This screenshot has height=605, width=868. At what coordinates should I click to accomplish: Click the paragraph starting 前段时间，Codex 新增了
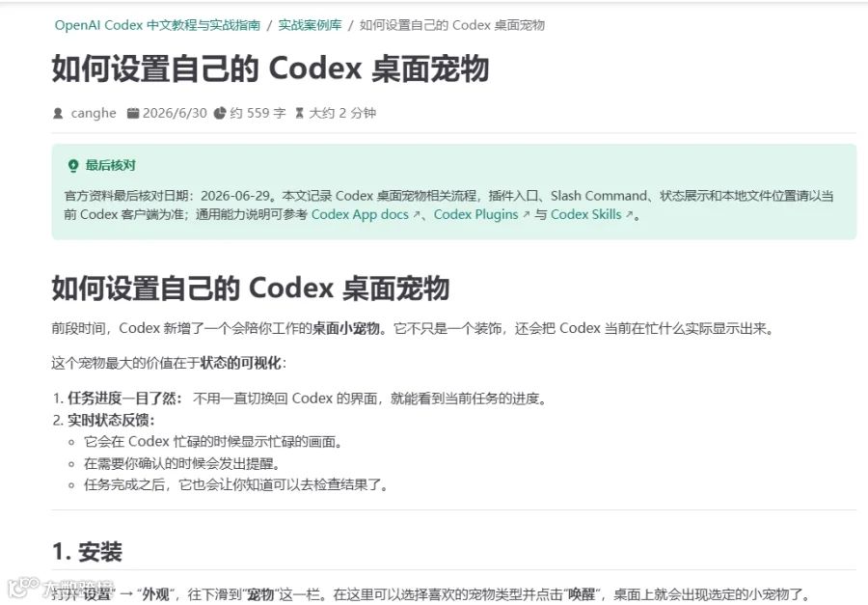point(413,328)
